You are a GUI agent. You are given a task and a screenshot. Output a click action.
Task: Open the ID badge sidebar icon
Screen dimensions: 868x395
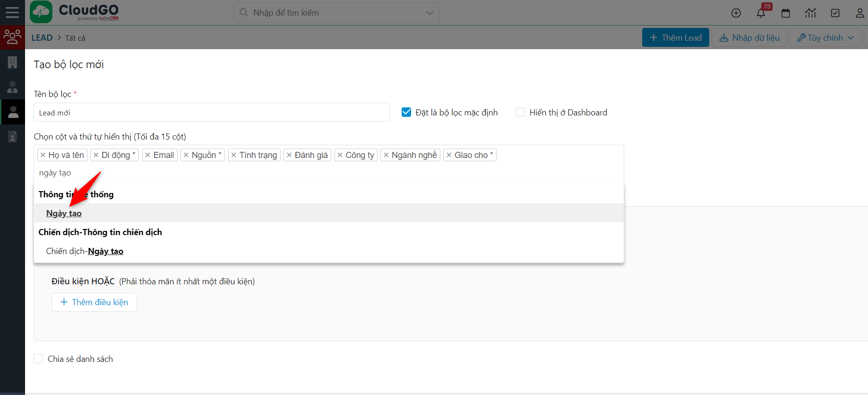pyautogui.click(x=12, y=137)
